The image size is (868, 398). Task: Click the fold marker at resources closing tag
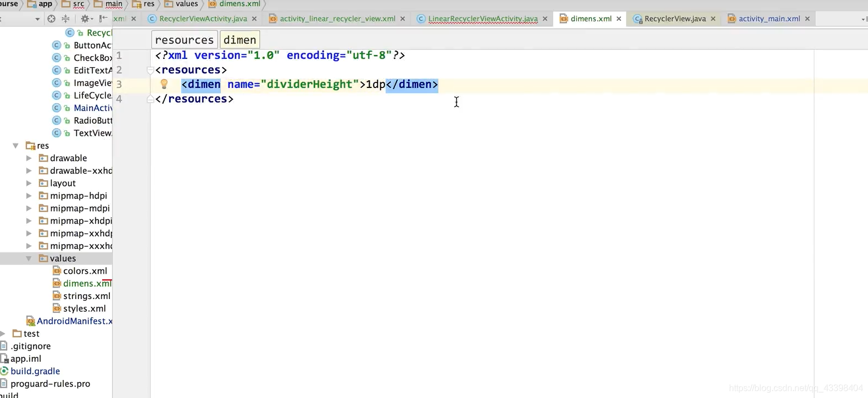tap(150, 99)
